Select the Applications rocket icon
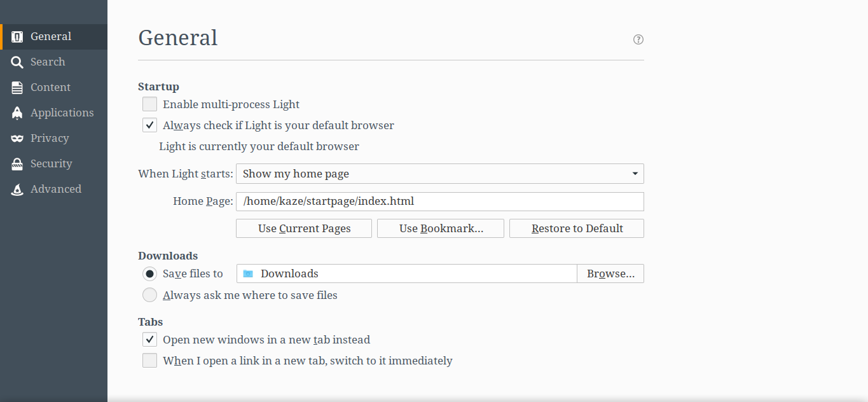 point(18,113)
